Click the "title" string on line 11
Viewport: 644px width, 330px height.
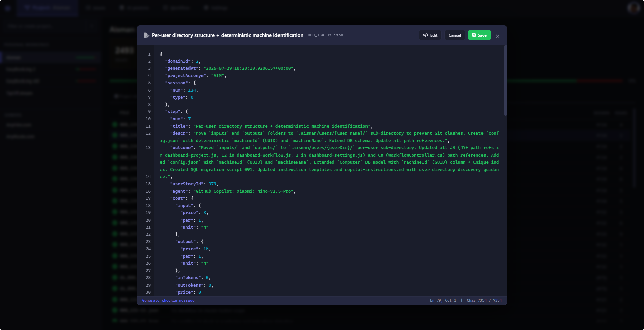pyautogui.click(x=282, y=126)
